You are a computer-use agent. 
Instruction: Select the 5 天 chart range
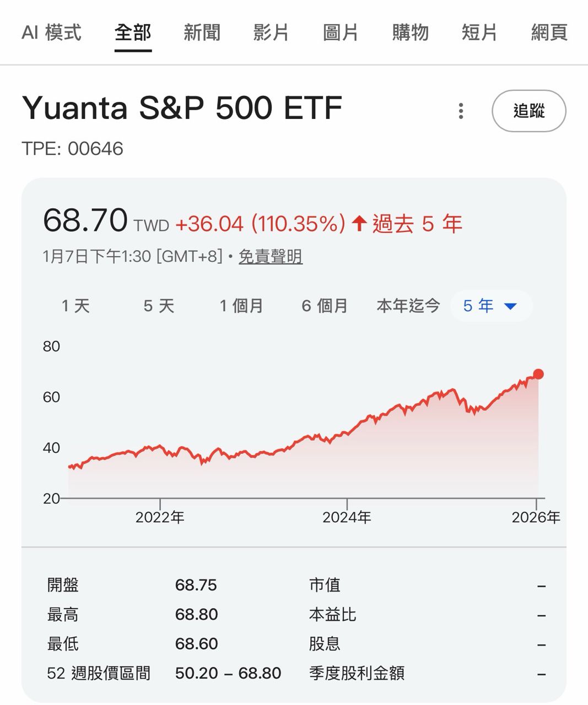coord(159,306)
